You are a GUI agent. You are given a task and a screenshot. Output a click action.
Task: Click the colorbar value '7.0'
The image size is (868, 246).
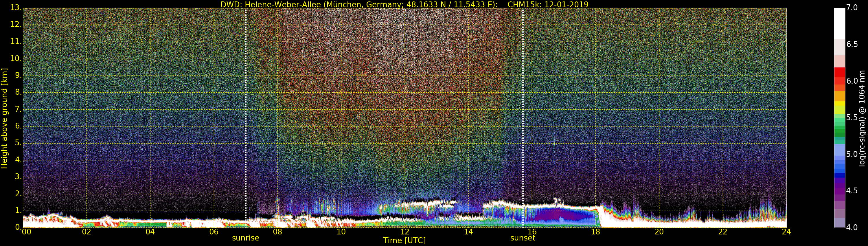coord(852,8)
